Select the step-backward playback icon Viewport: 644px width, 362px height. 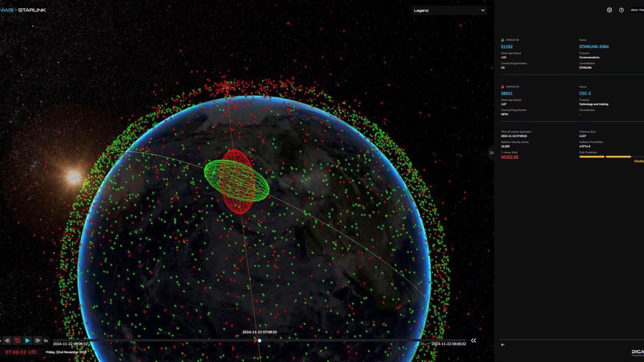tap(7, 340)
